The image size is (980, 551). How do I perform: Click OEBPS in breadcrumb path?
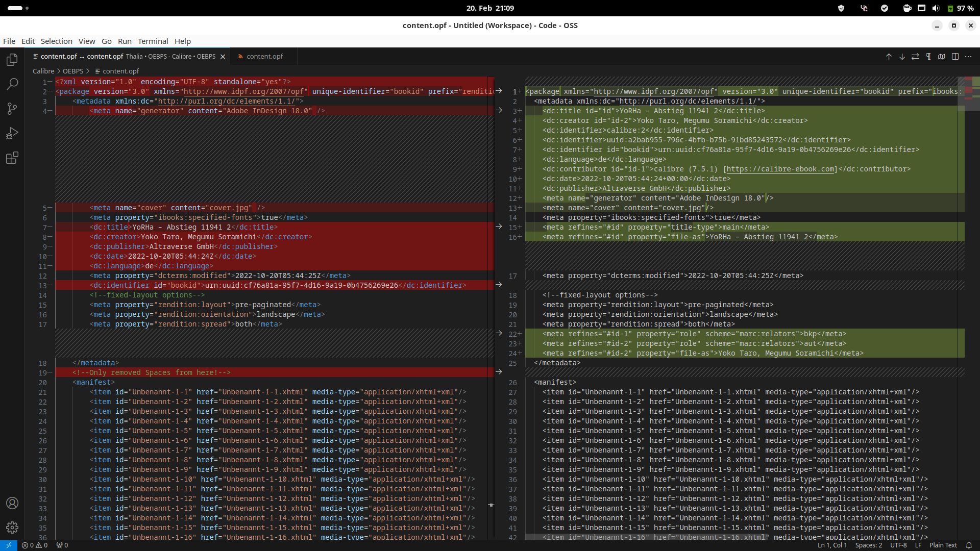point(73,71)
